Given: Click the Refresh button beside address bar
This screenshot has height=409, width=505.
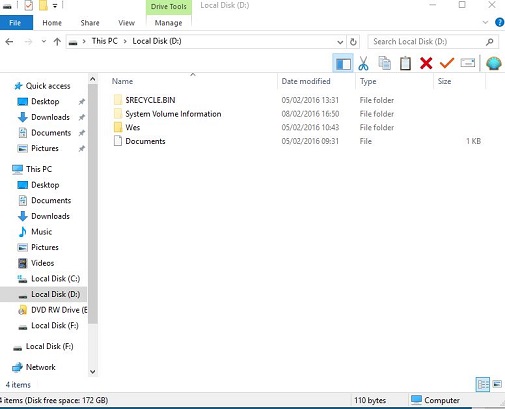Looking at the screenshot, I should coord(353,42).
